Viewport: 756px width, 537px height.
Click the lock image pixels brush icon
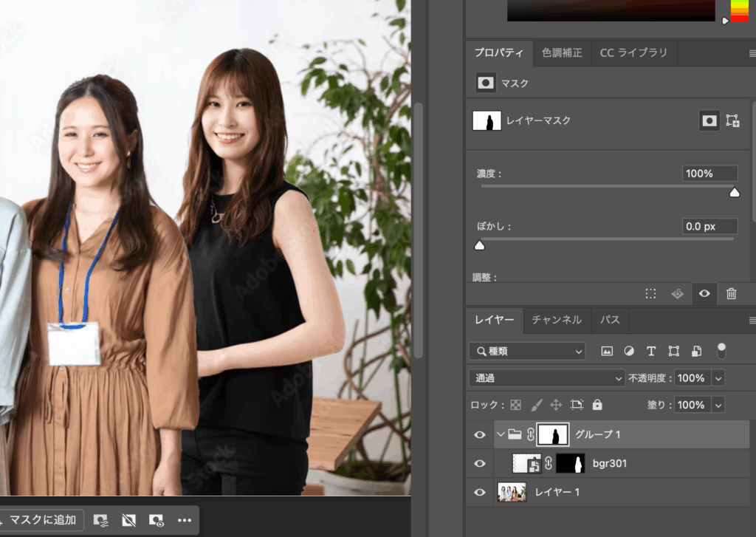click(x=537, y=405)
